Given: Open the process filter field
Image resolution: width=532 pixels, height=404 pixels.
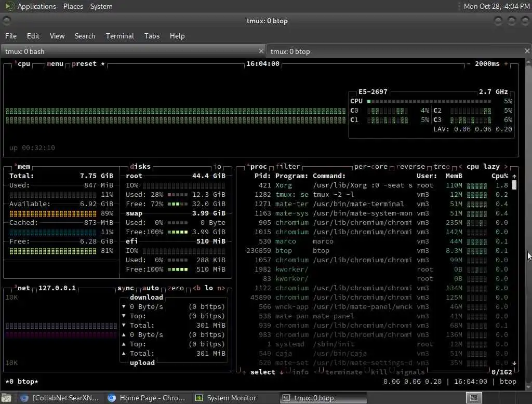Looking at the screenshot, I should click(x=288, y=167).
